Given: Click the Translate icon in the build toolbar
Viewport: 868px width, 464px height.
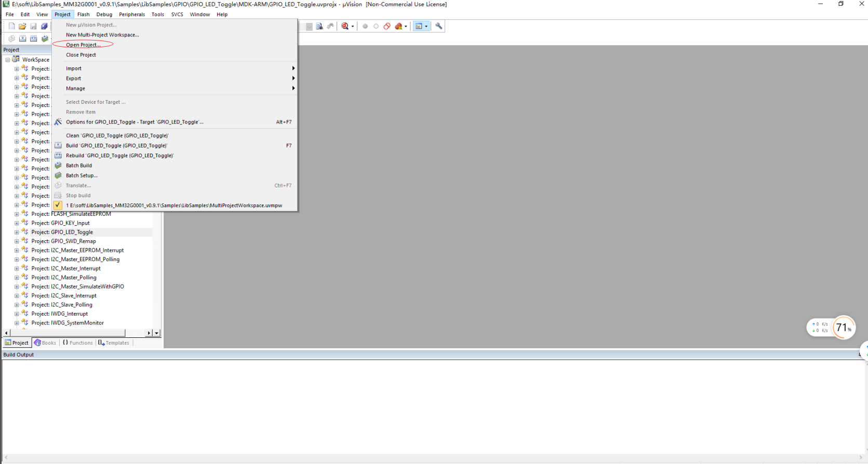Looking at the screenshot, I should click(x=11, y=38).
